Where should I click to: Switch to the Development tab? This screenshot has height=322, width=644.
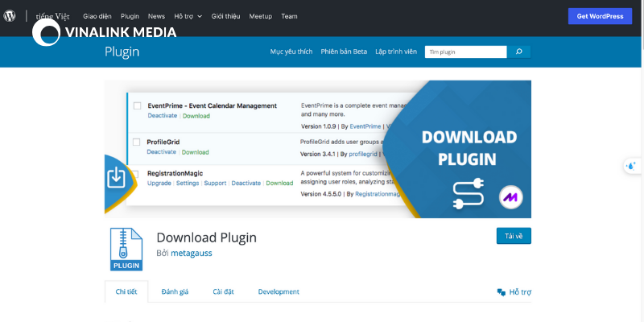click(279, 291)
